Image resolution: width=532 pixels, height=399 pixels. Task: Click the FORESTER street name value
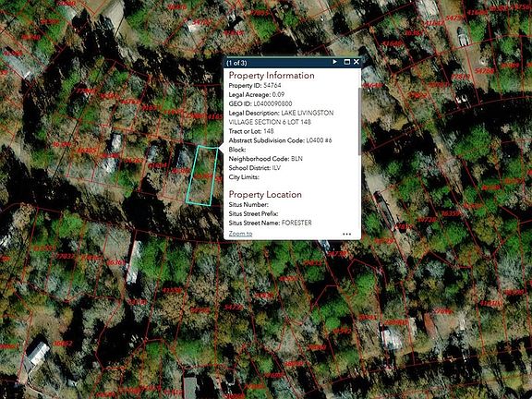click(296, 223)
